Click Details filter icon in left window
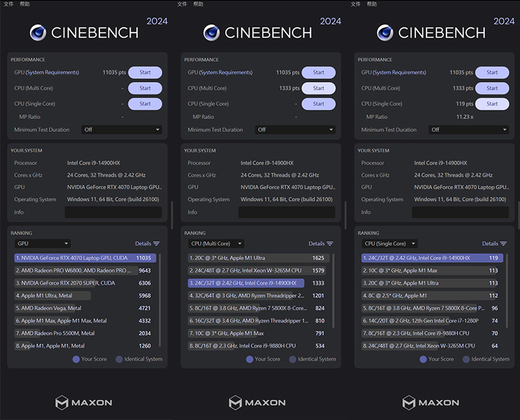 [x=157, y=244]
